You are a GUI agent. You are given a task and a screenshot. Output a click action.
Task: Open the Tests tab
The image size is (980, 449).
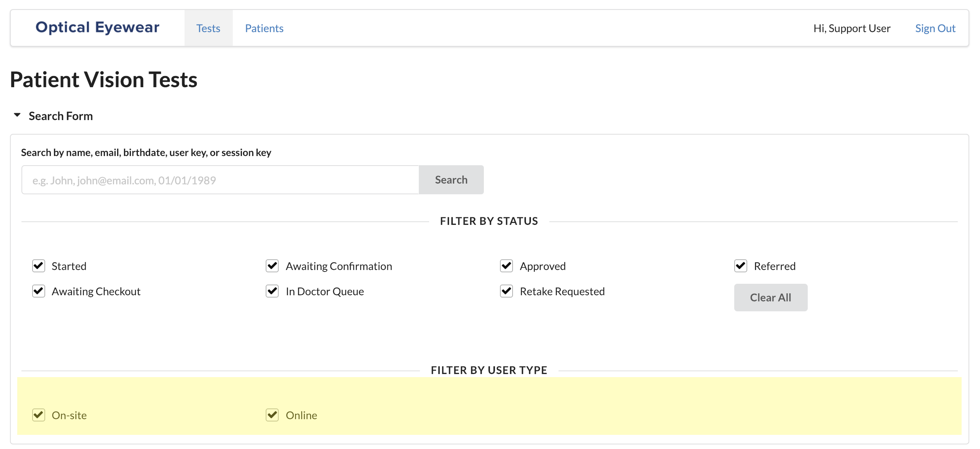pyautogui.click(x=208, y=28)
